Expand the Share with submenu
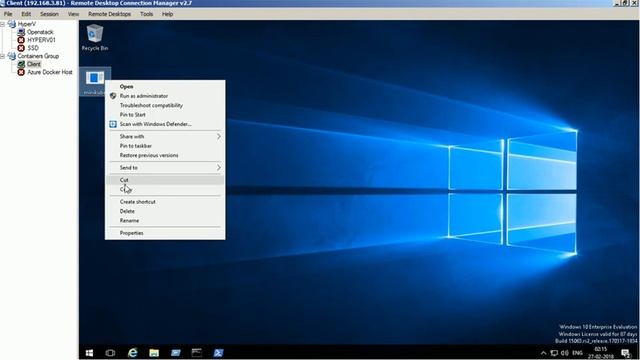The height and width of the screenshot is (360, 640). 165,136
